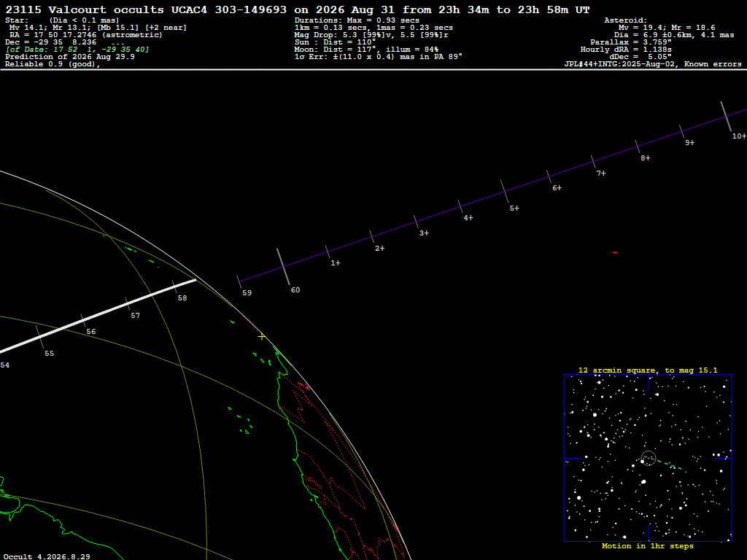Select the circled target star in finder chart
This screenshot has width=747, height=560.
[x=649, y=458]
